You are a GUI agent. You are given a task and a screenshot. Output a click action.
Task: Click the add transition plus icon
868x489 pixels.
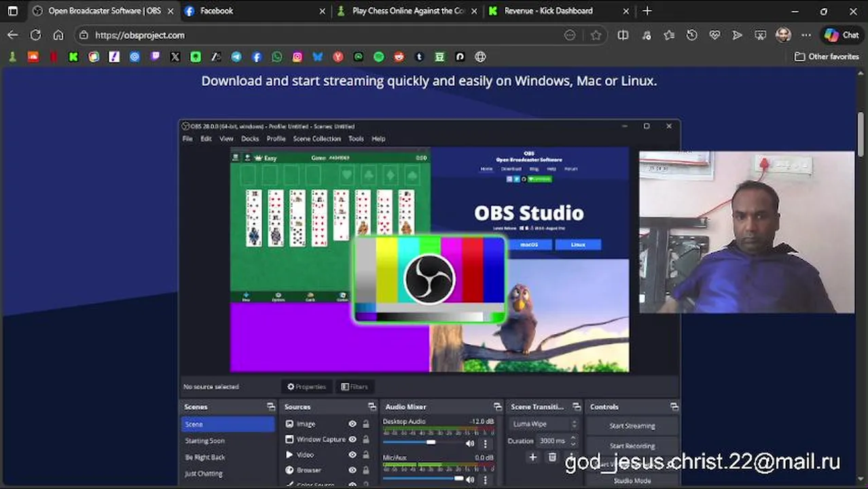532,458
